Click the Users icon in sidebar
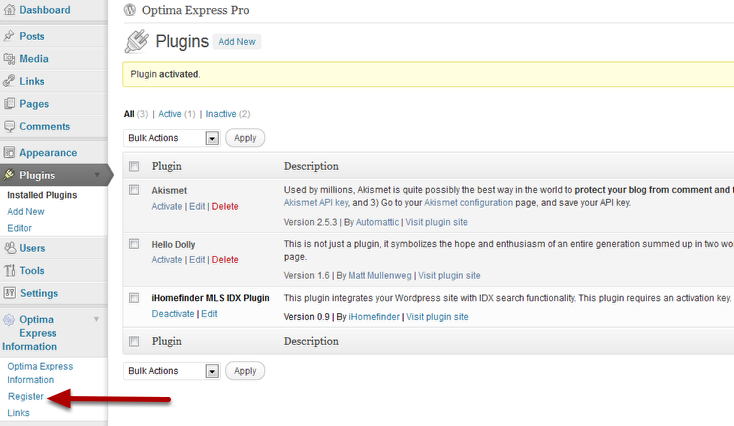 (9, 248)
